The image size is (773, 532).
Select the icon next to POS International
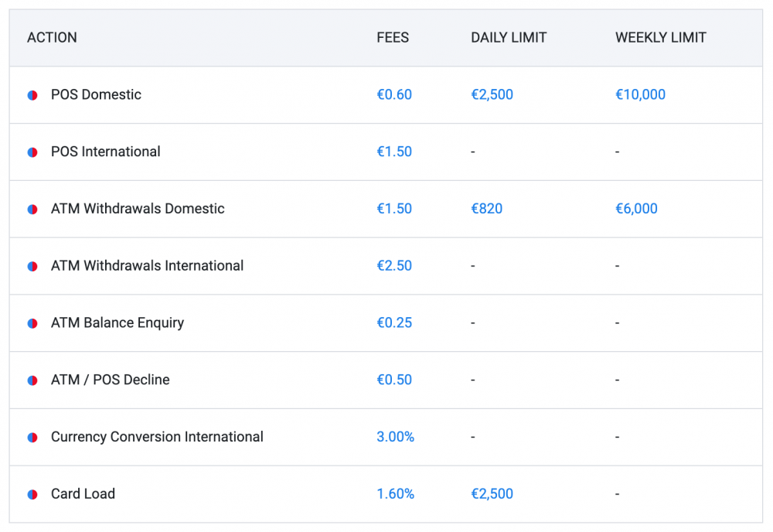coord(31,152)
